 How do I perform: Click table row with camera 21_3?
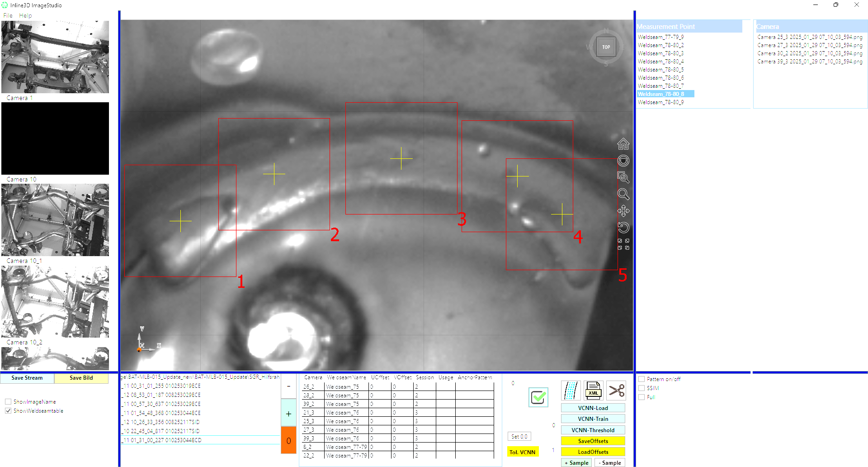[x=398, y=413]
